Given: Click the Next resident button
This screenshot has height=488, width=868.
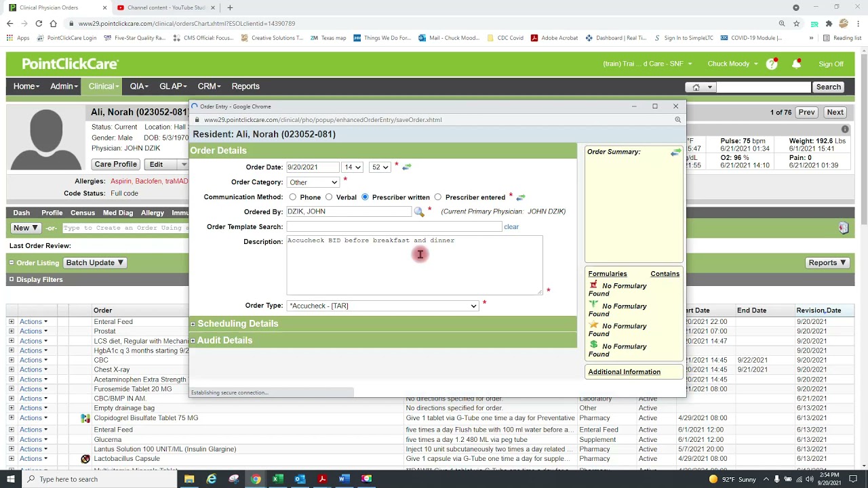Looking at the screenshot, I should tap(835, 113).
